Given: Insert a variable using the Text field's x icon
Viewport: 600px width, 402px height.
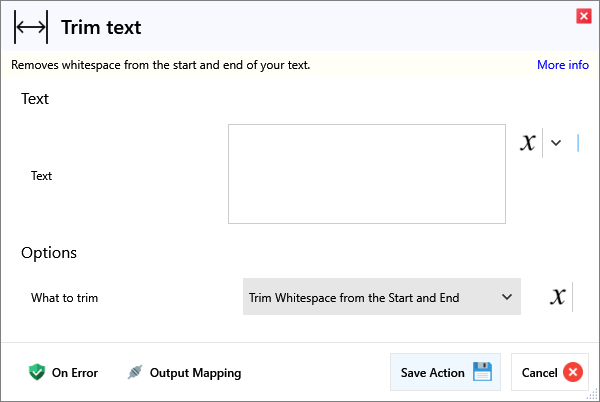Looking at the screenshot, I should (528, 143).
